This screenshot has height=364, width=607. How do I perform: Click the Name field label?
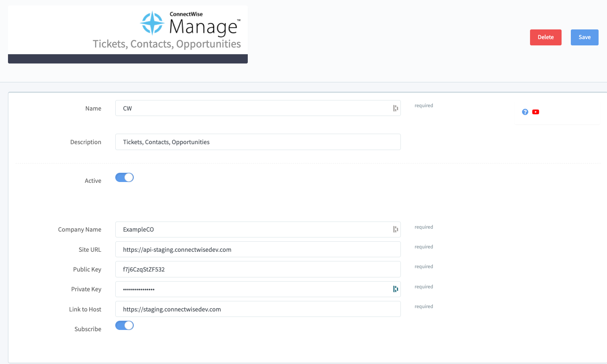click(x=93, y=108)
